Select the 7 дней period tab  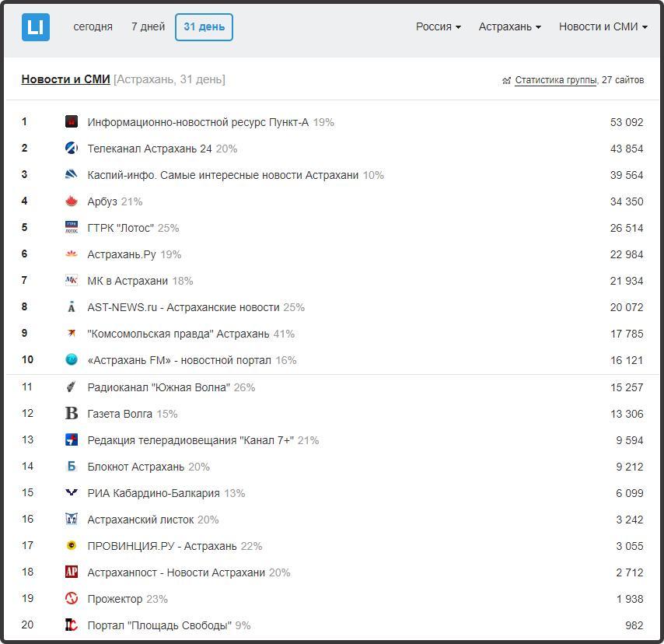148,26
